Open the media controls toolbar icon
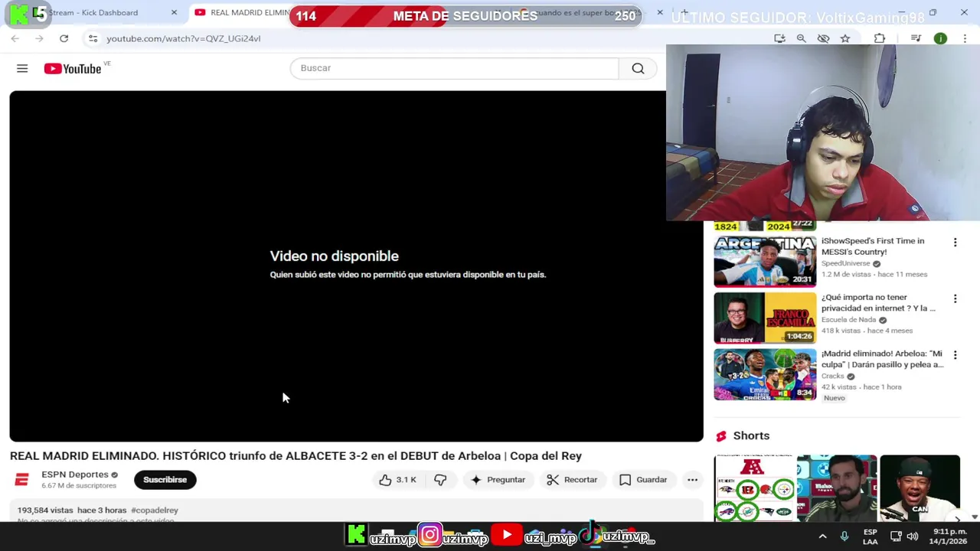Image resolution: width=980 pixels, height=551 pixels. click(x=916, y=38)
